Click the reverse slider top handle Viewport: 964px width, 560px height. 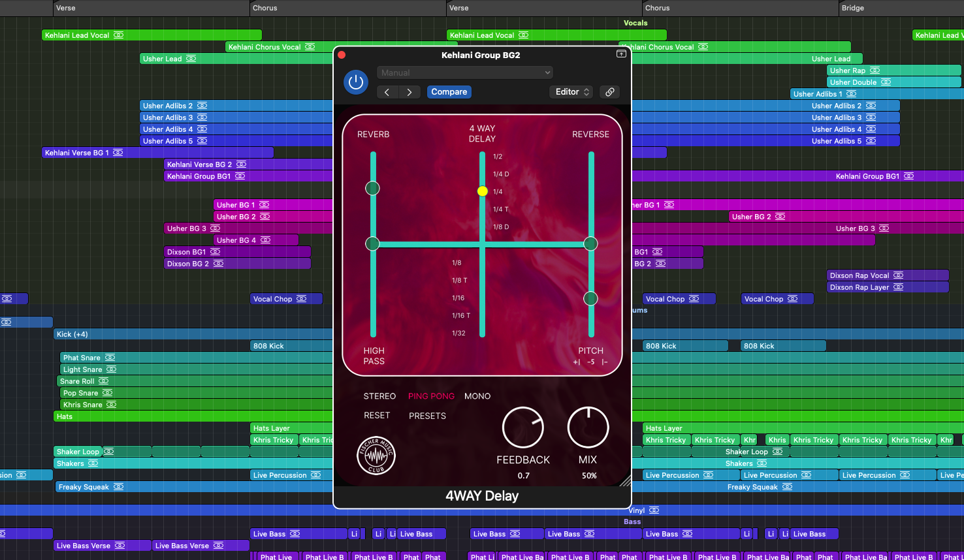(590, 243)
